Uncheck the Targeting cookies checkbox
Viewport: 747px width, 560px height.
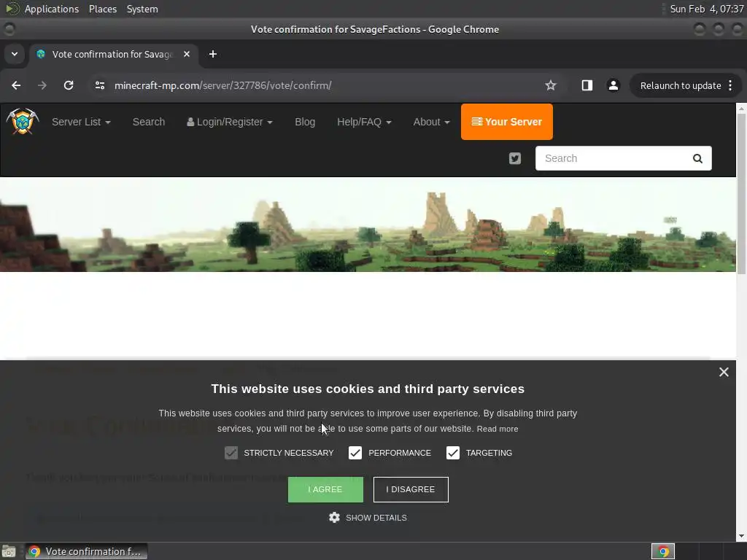[x=453, y=453]
